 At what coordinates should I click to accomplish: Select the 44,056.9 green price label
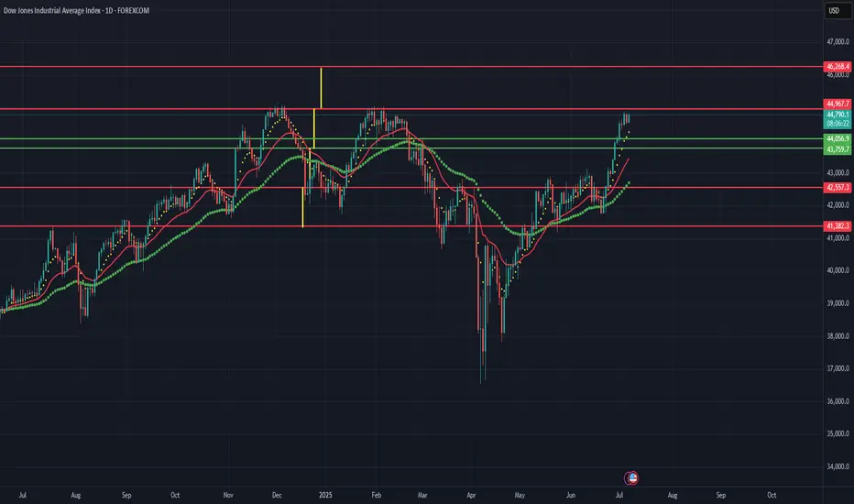[838, 139]
